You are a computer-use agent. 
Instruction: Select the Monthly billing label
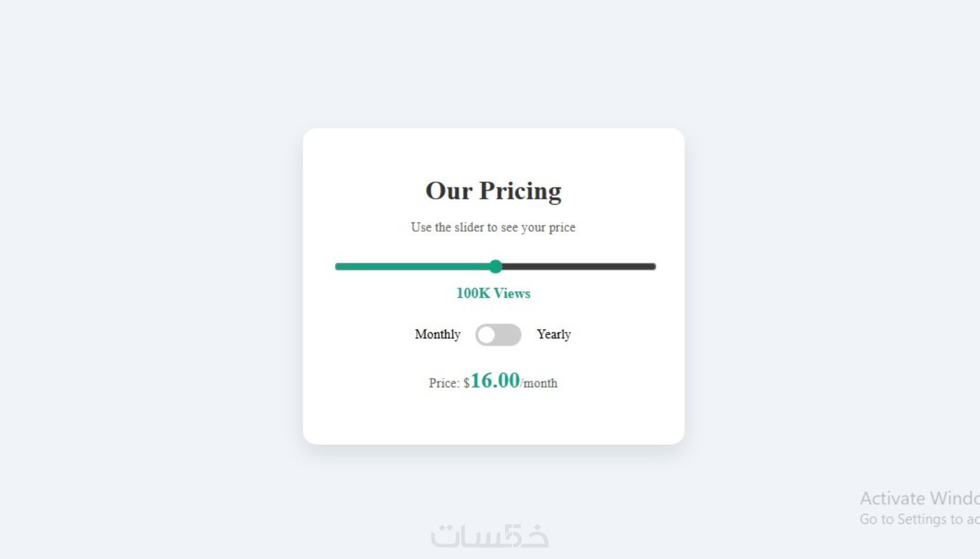438,334
